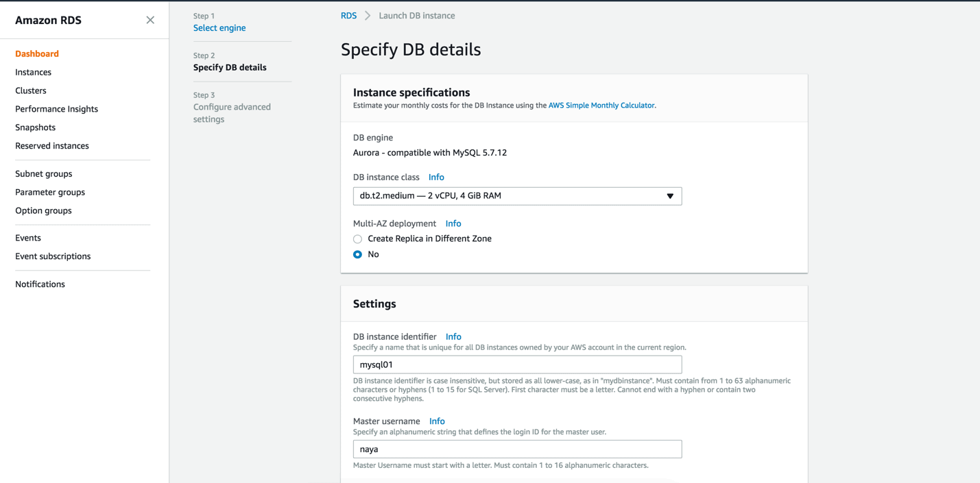980x483 pixels.
Task: Click the Master username input field
Action: [517, 449]
